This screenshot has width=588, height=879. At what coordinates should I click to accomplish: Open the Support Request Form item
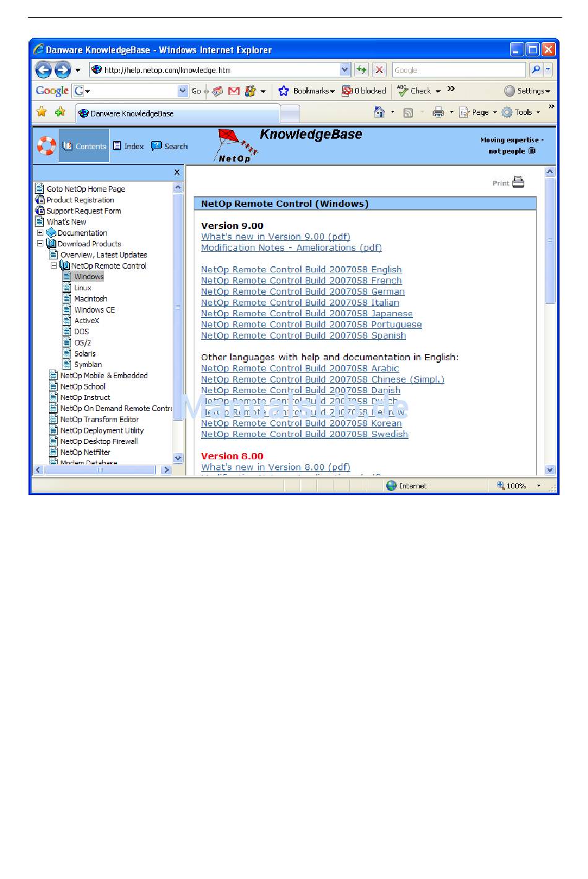[84, 211]
